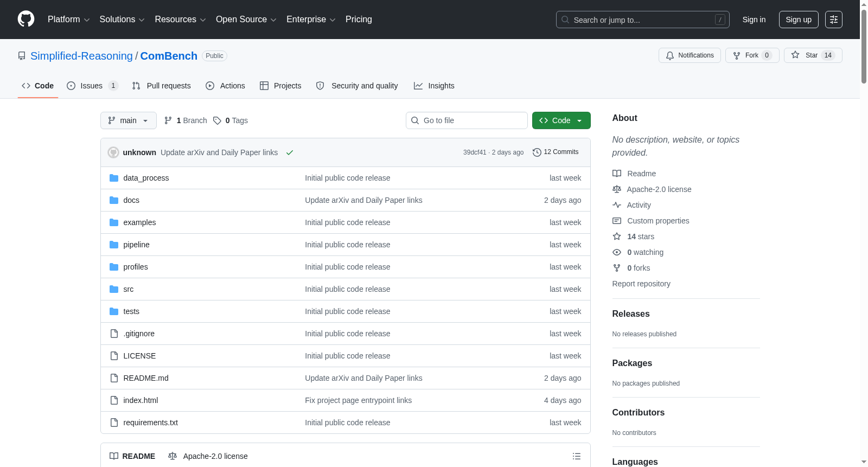Open the command palette icon button
This screenshot has height=467, width=868.
coord(833,20)
